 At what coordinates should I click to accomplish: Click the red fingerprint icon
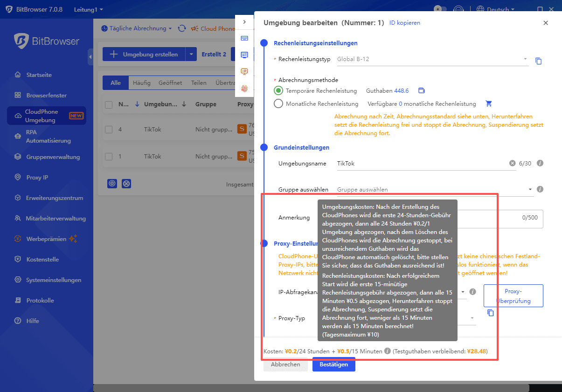point(244,88)
